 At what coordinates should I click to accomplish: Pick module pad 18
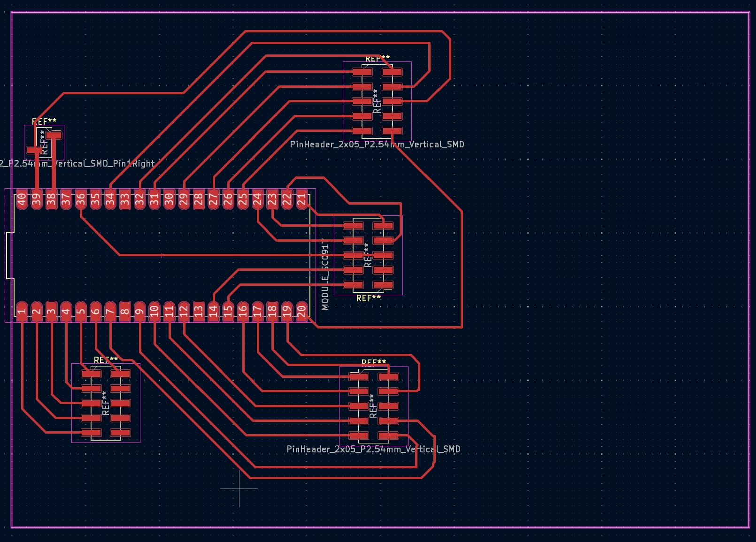pos(272,311)
